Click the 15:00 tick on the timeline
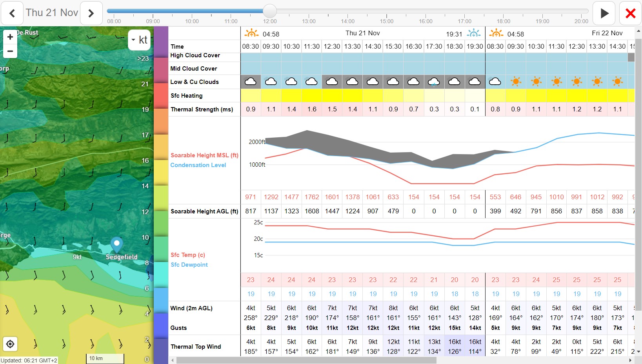 point(387,19)
